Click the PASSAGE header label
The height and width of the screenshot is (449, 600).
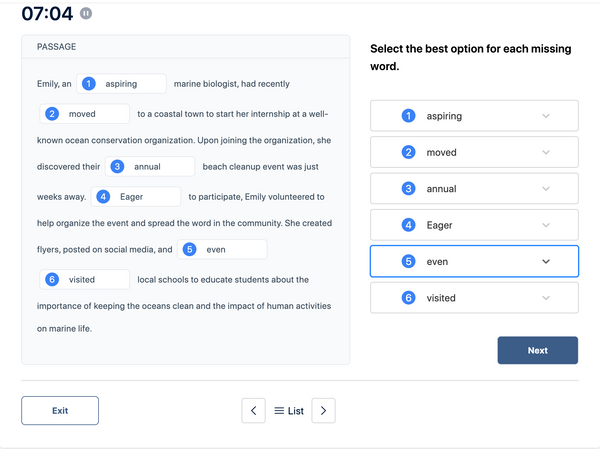[57, 47]
